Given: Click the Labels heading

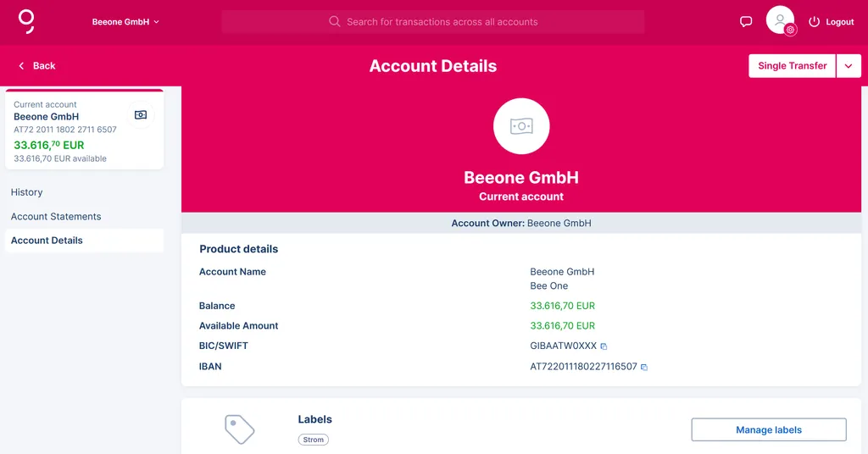Looking at the screenshot, I should pyautogui.click(x=315, y=419).
